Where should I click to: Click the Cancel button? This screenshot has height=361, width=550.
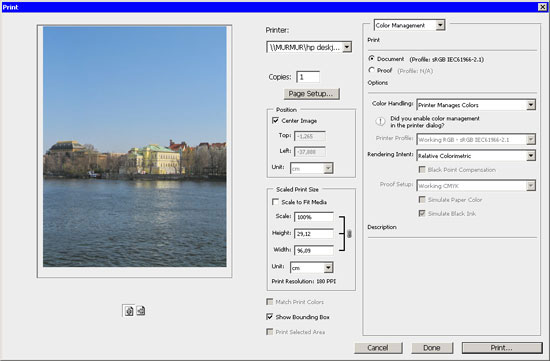click(378, 348)
